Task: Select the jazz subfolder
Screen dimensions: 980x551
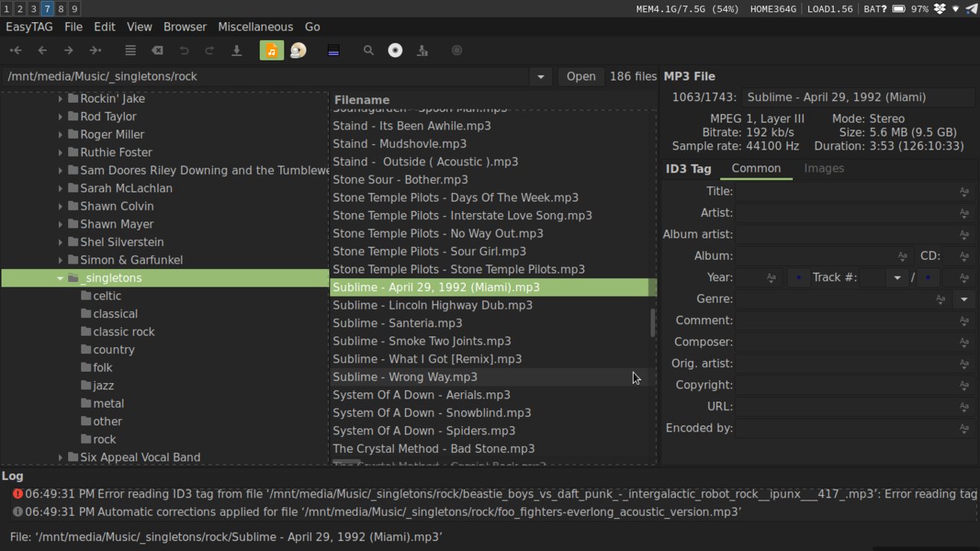Action: point(103,385)
